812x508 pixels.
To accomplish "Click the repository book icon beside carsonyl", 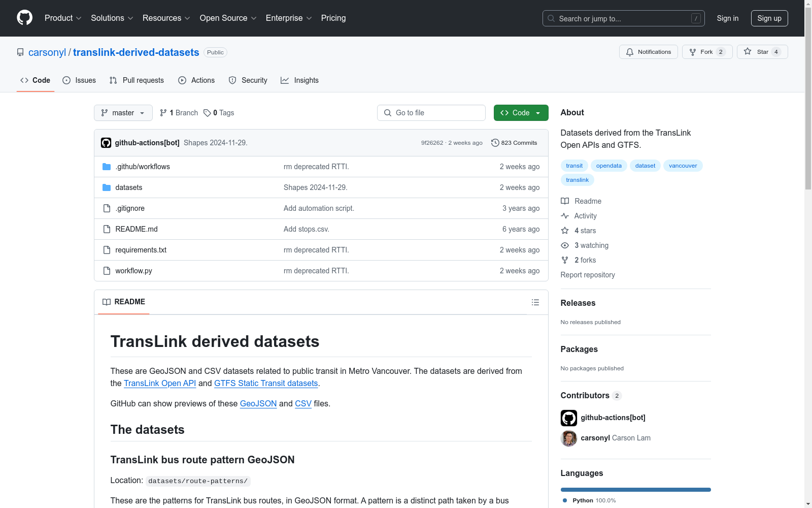I will coord(20,52).
